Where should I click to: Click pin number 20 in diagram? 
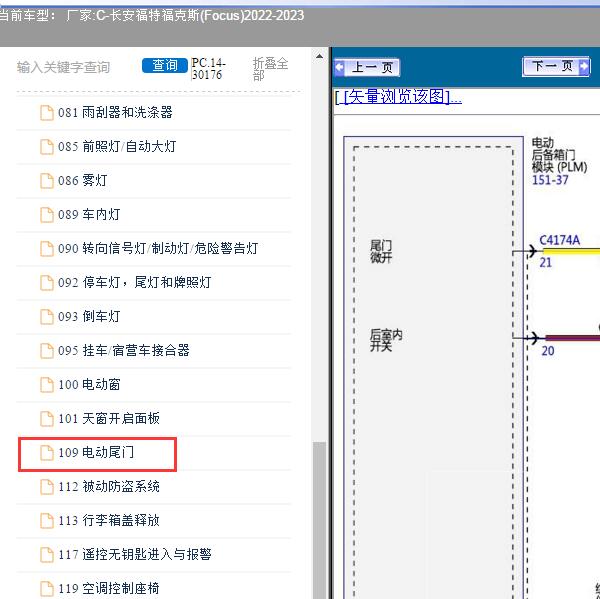548,351
